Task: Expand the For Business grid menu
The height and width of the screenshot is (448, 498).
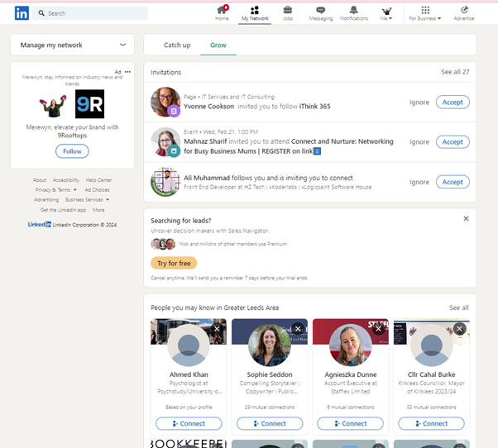Action: (425, 13)
